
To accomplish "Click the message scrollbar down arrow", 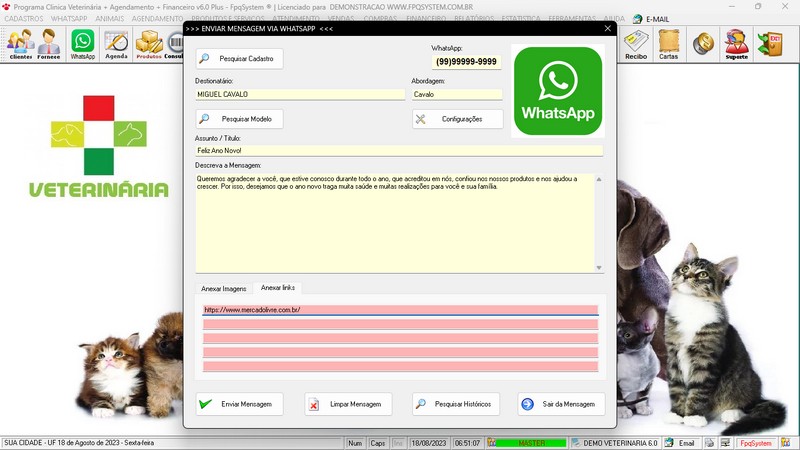I will click(x=599, y=267).
